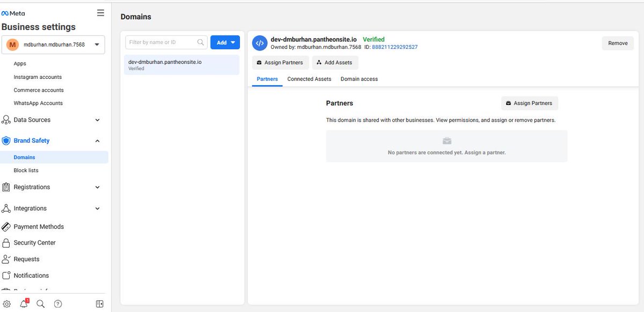
Task: Expand the Data Sources section
Action: (97, 120)
